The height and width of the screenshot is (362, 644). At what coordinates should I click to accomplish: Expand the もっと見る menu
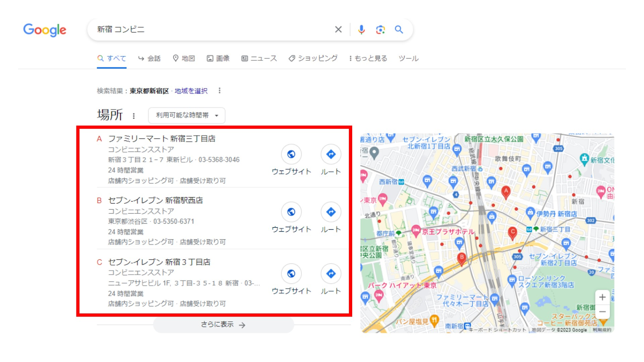[x=368, y=58]
